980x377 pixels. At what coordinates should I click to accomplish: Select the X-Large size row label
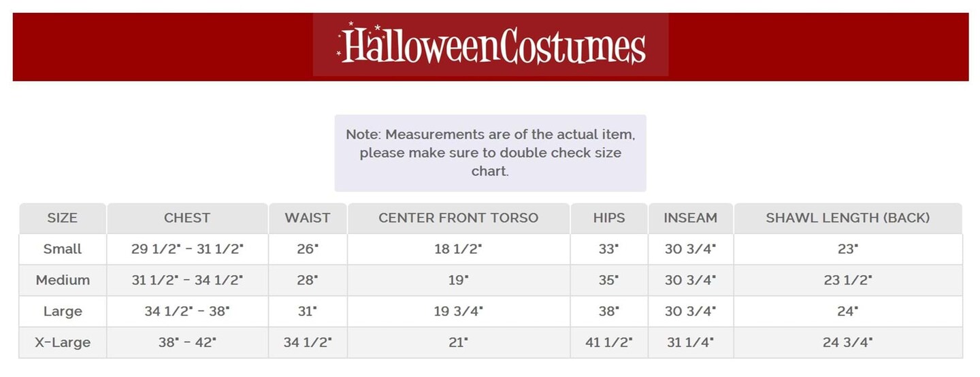point(63,343)
